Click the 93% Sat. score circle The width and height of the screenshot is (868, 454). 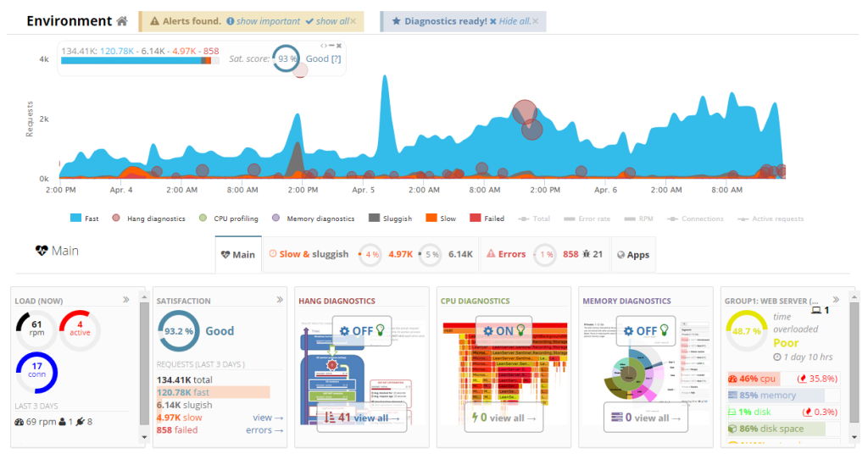[287, 58]
